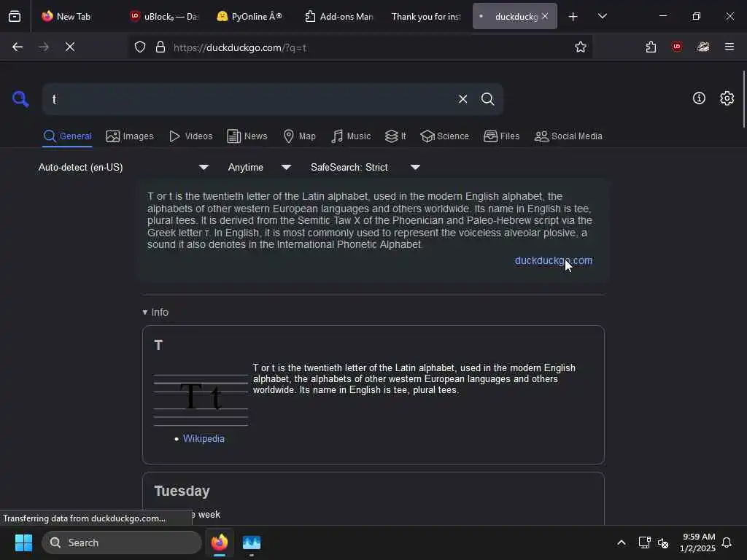The image size is (747, 560).
Task: Select the Videos search category
Action: [x=190, y=136]
